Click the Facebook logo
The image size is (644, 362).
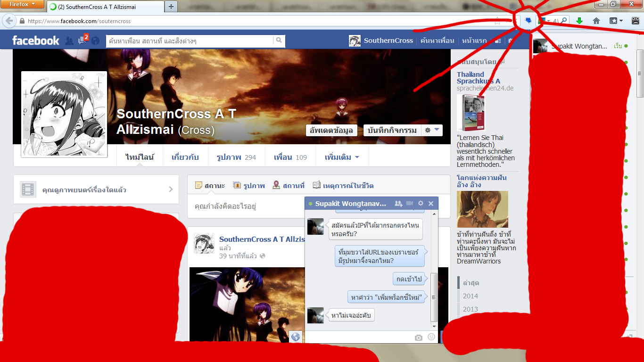click(36, 41)
